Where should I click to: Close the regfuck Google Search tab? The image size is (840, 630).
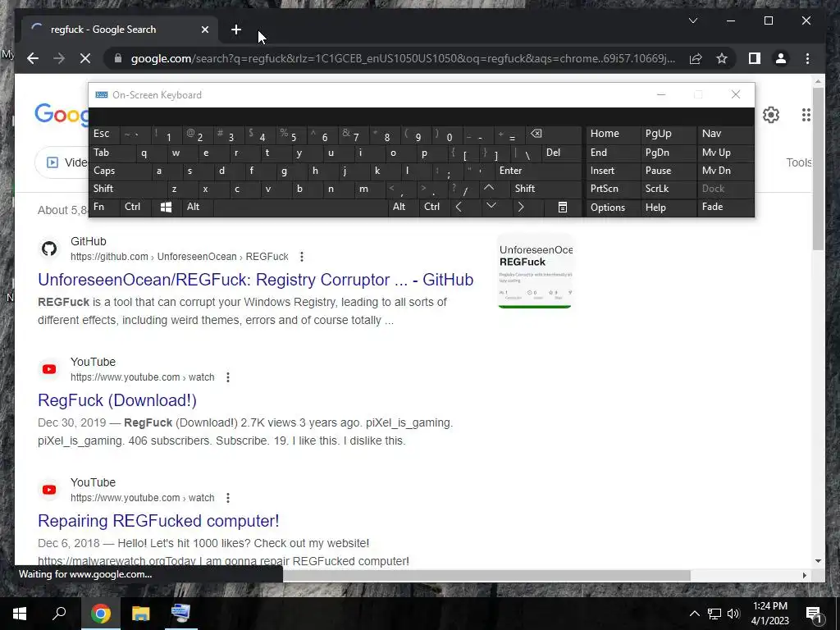pyautogui.click(x=204, y=30)
